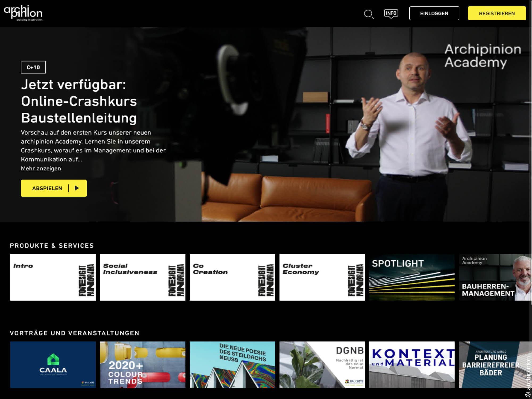Screen dimensions: 532x399
Task: Open the Co Creation thumbnail
Action: coord(232,277)
